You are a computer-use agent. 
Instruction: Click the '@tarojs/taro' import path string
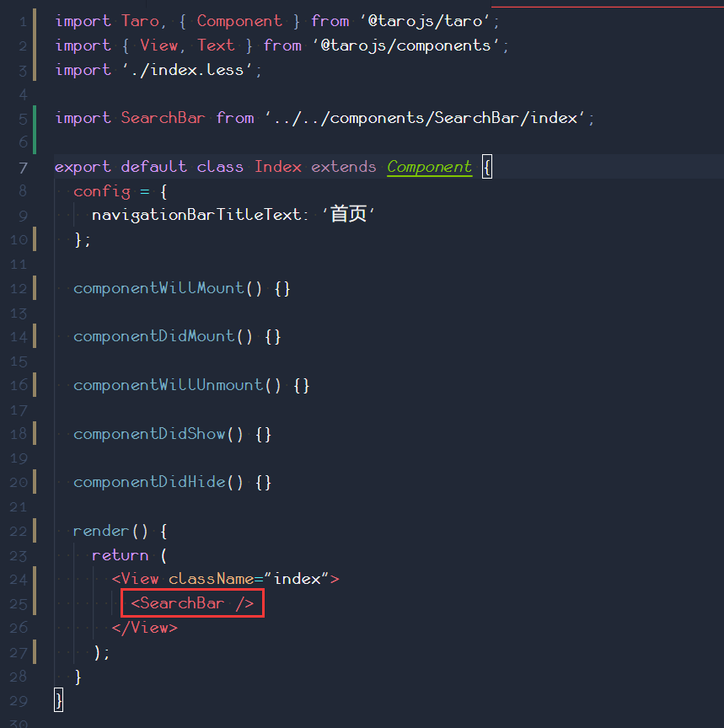(x=425, y=21)
